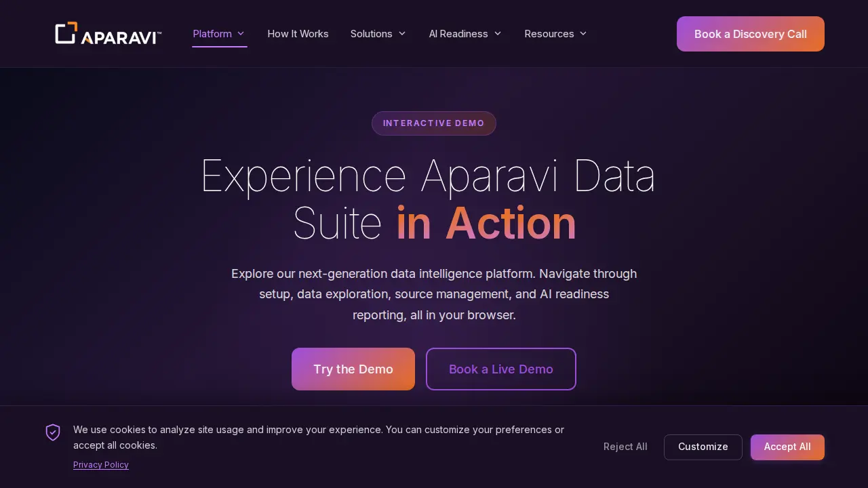The width and height of the screenshot is (868, 488).
Task: Click Book a Live Demo button
Action: point(501,369)
